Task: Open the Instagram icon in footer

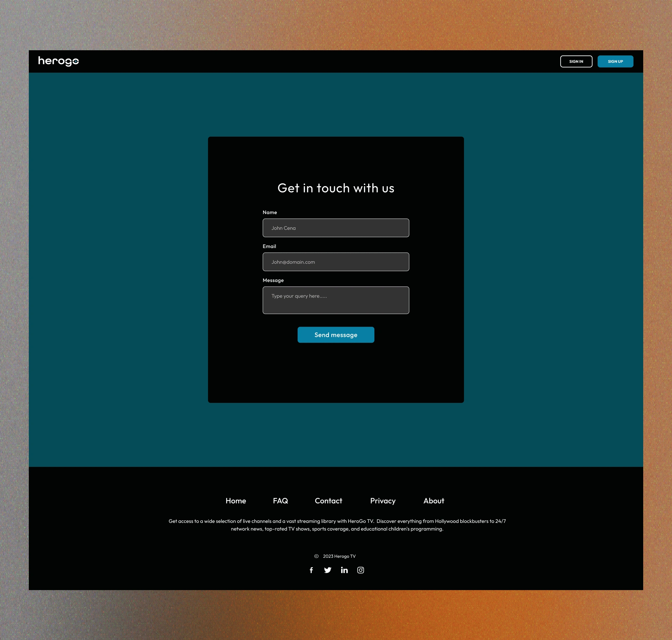Action: tap(361, 570)
